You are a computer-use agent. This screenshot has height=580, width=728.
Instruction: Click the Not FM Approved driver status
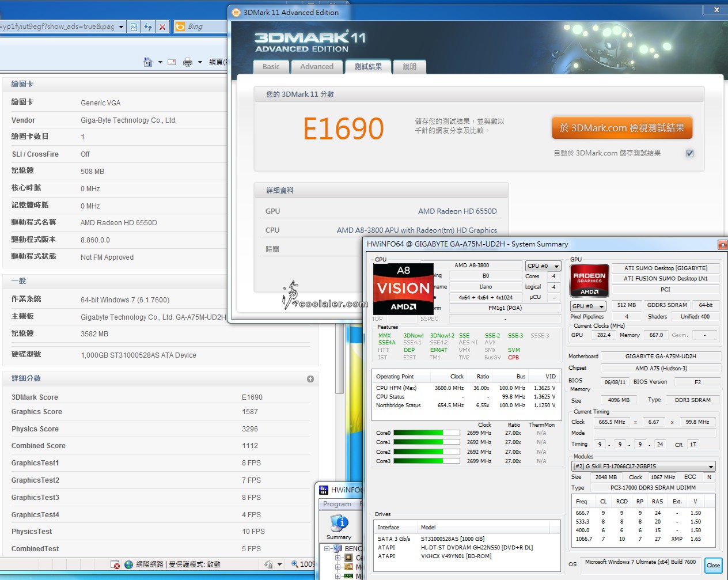107,257
